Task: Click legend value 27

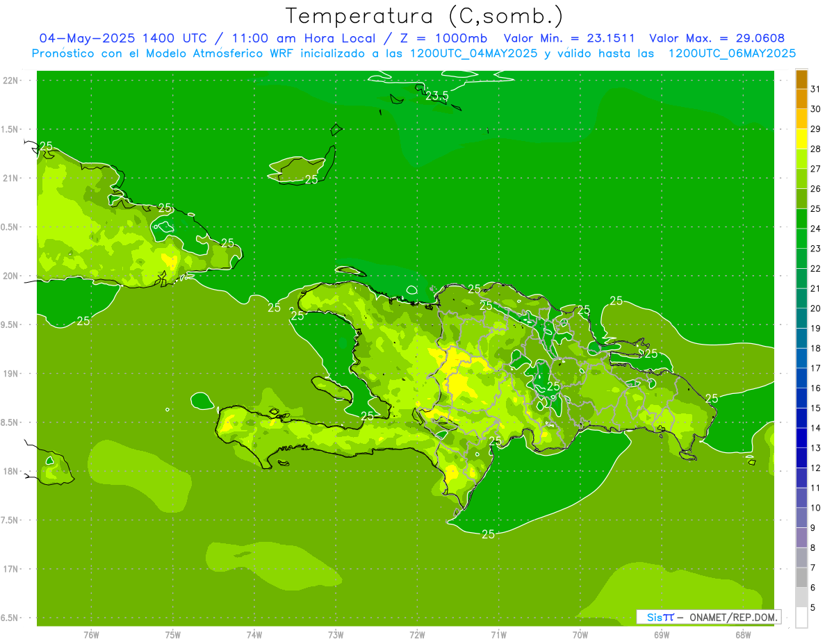Action: pos(816,169)
